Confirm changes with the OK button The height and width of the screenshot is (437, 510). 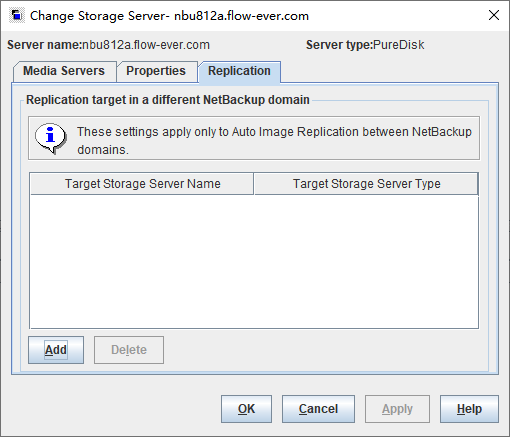click(x=246, y=409)
